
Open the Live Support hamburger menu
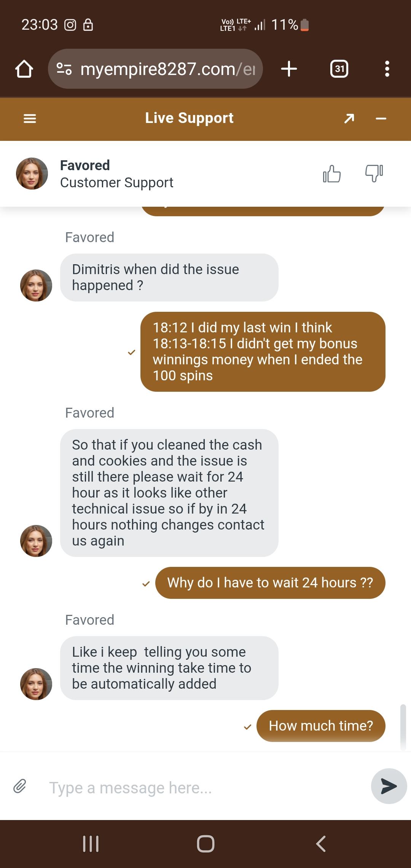tap(30, 119)
